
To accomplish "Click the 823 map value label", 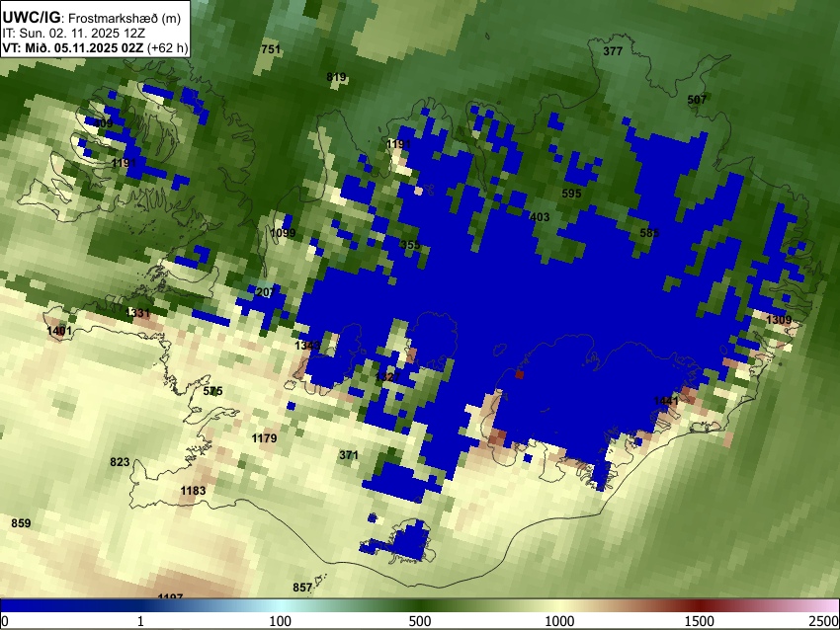I will coord(120,462).
